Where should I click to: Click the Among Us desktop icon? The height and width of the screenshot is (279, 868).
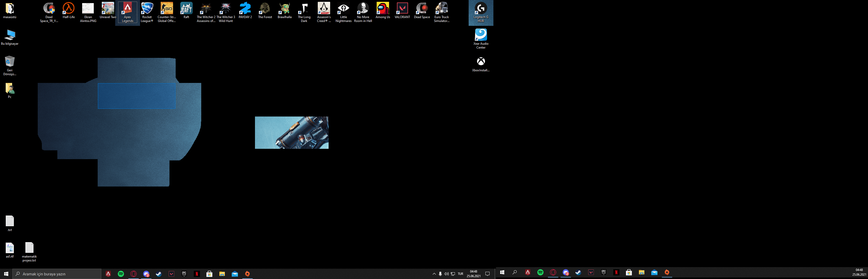382,9
